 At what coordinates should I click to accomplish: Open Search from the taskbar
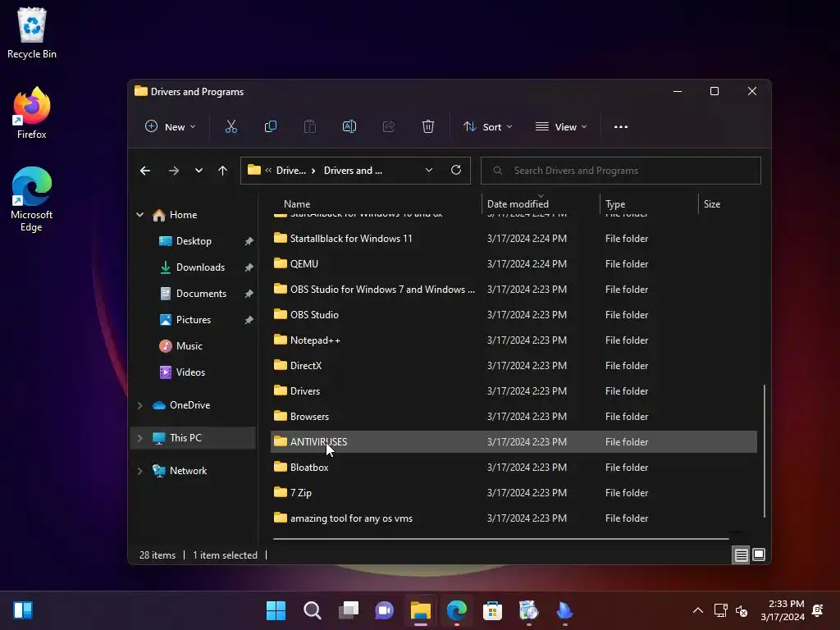313,610
